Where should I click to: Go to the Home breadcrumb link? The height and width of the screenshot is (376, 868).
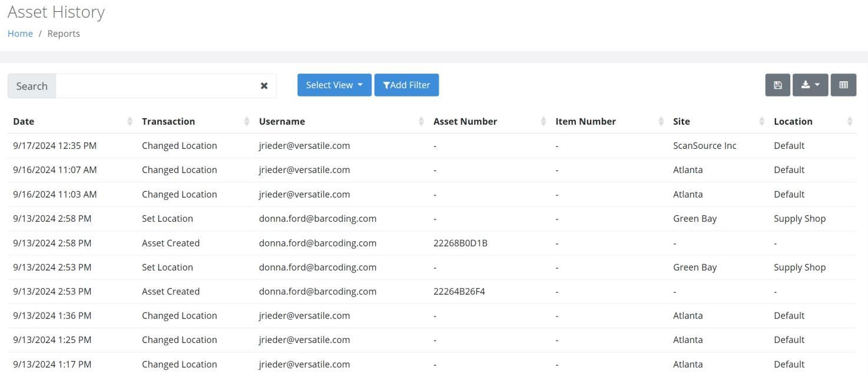click(x=20, y=34)
